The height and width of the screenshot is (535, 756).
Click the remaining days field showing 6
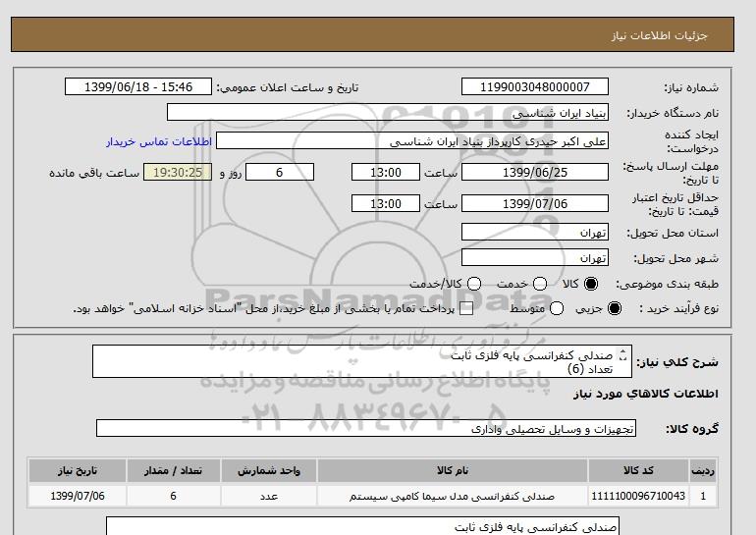(x=280, y=172)
